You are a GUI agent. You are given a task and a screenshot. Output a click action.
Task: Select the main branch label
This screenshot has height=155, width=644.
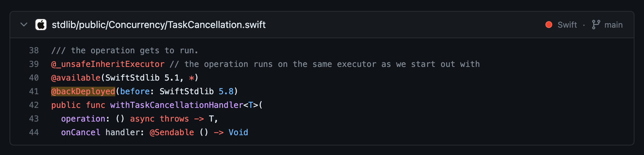point(613,25)
